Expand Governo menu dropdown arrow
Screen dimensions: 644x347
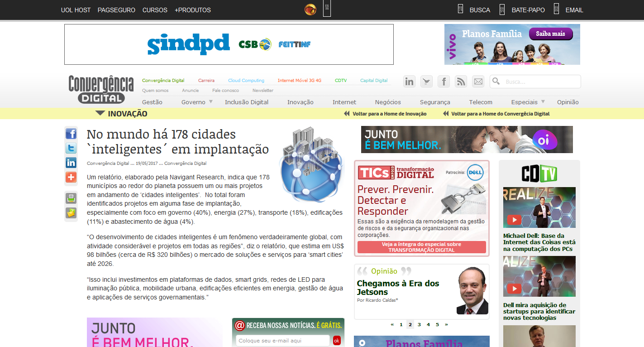[211, 101]
